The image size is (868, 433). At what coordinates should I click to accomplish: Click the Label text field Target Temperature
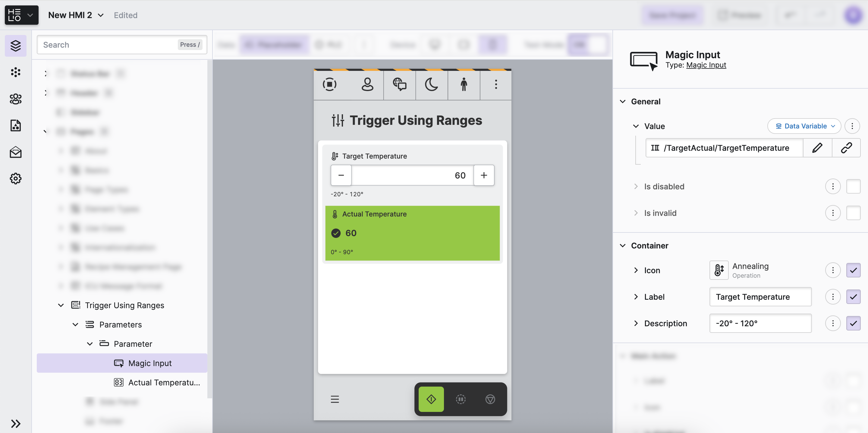[x=760, y=297]
